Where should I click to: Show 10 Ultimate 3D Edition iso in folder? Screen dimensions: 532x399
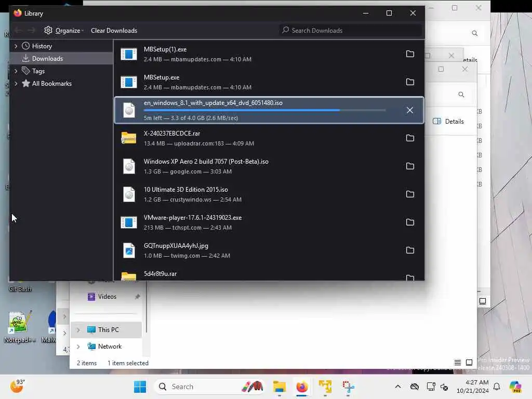tap(410, 194)
